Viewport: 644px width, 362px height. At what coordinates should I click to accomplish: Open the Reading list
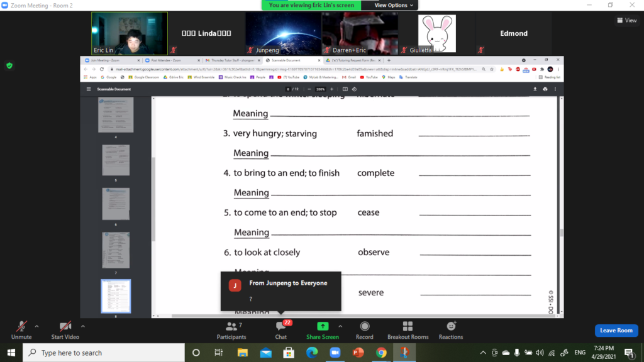(x=550, y=77)
